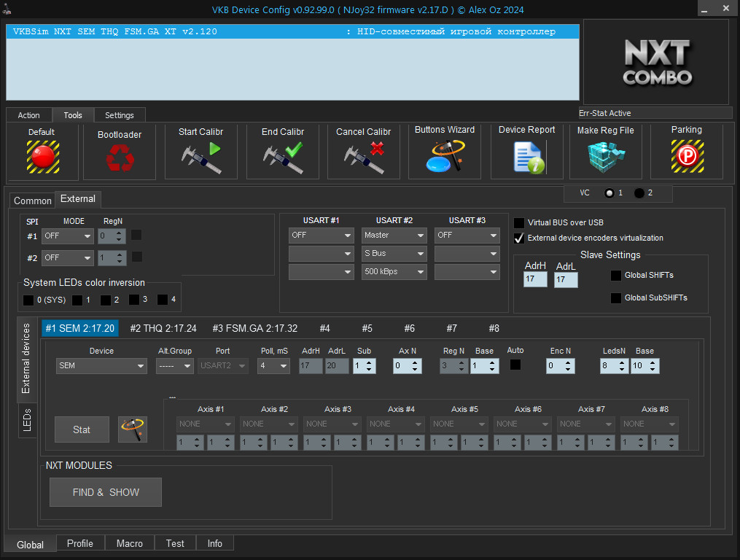Click the SPI #2 indicator square
Viewport: 740px width, 560px height.
137,257
